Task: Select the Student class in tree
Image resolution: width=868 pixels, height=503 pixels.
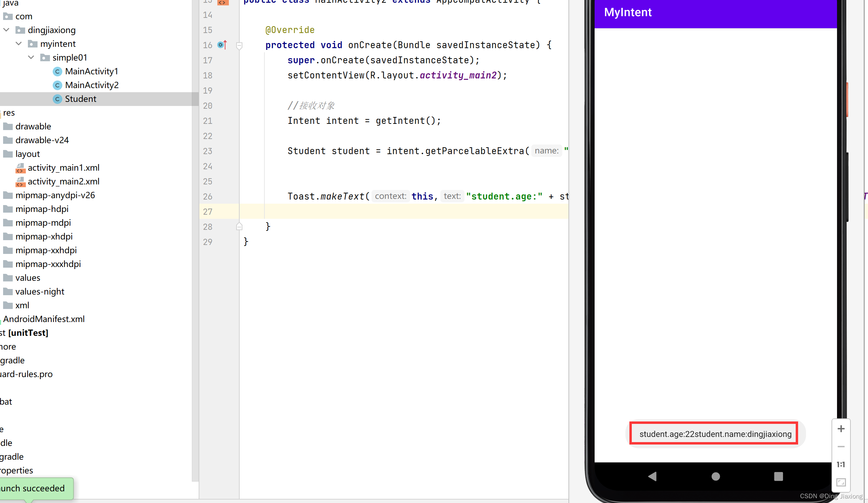Action: (80, 98)
